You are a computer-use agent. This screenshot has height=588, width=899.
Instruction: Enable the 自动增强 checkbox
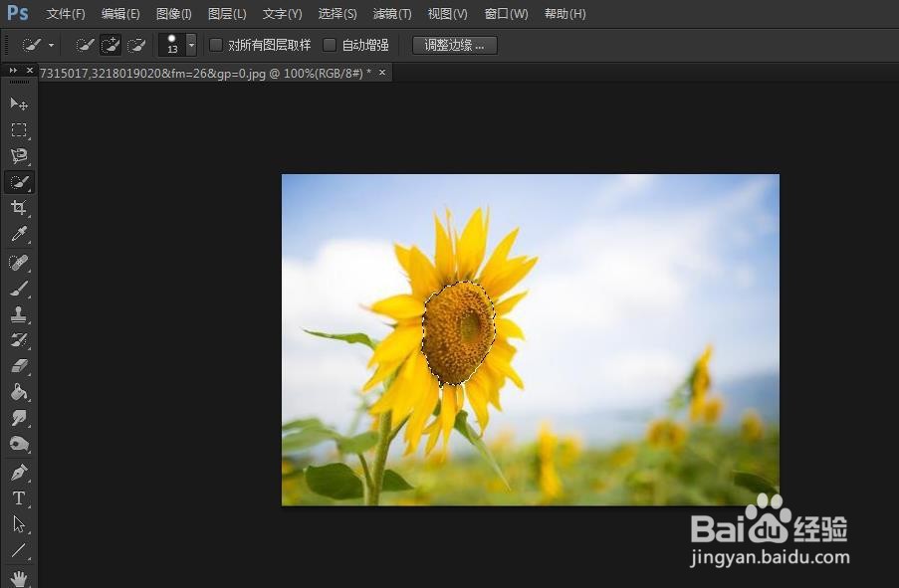[x=331, y=45]
